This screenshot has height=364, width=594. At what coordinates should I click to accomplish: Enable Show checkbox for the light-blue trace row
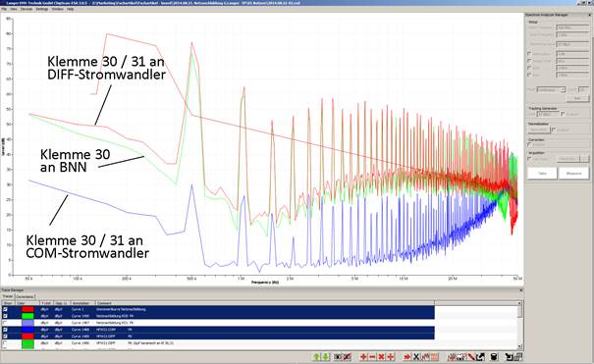point(5,323)
